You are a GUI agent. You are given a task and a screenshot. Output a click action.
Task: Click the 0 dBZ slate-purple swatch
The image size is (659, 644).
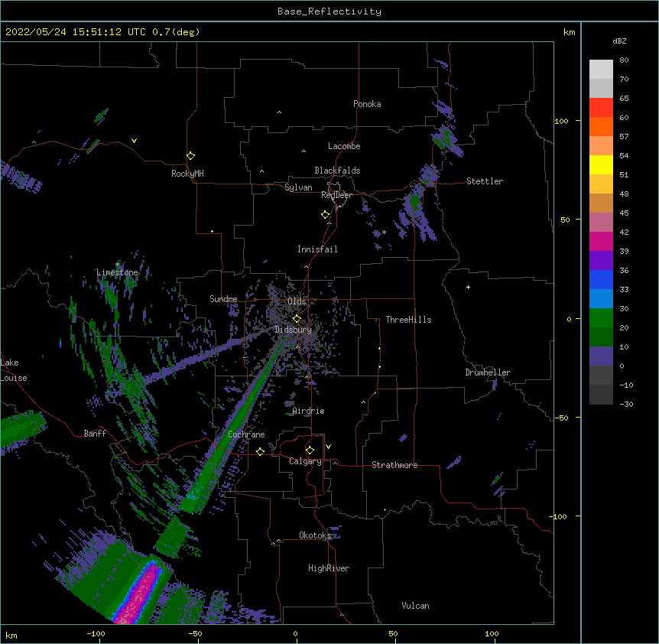pos(601,356)
